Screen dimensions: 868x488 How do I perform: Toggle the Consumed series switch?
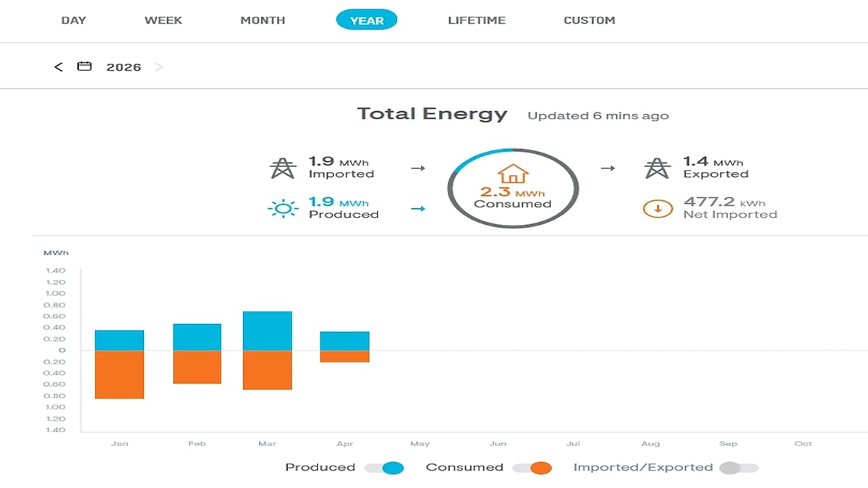click(532, 468)
